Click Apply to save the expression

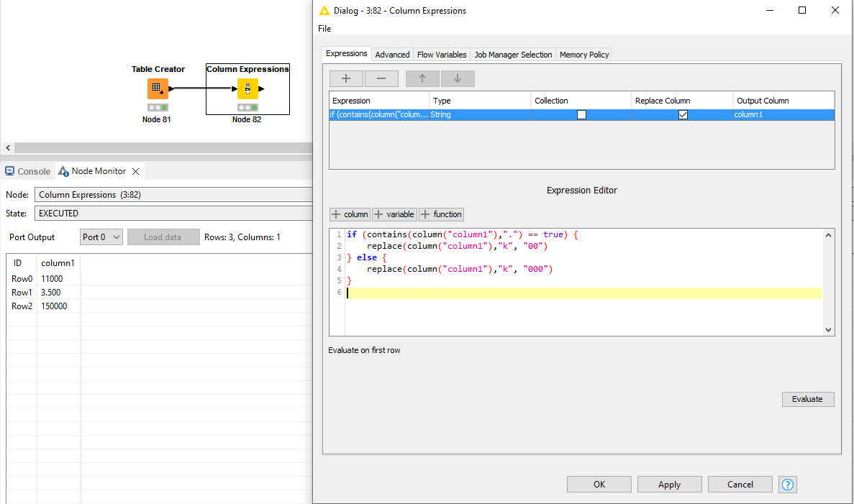click(x=669, y=485)
